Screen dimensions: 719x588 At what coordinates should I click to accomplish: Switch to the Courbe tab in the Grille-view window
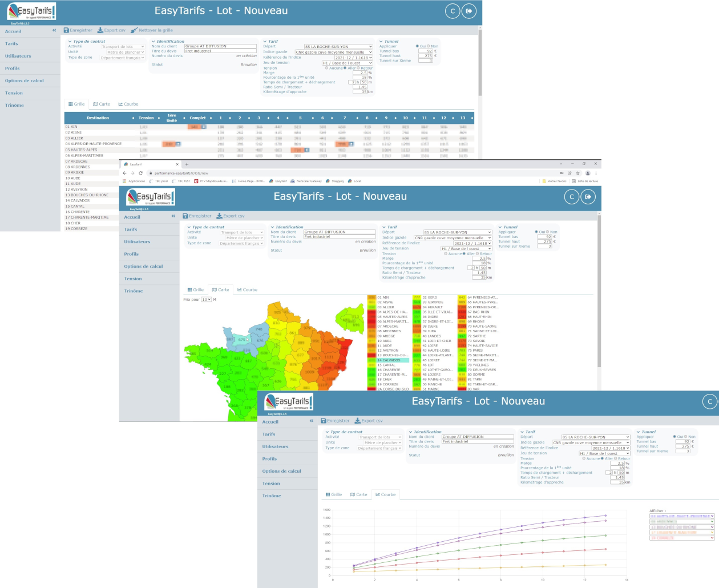(128, 104)
